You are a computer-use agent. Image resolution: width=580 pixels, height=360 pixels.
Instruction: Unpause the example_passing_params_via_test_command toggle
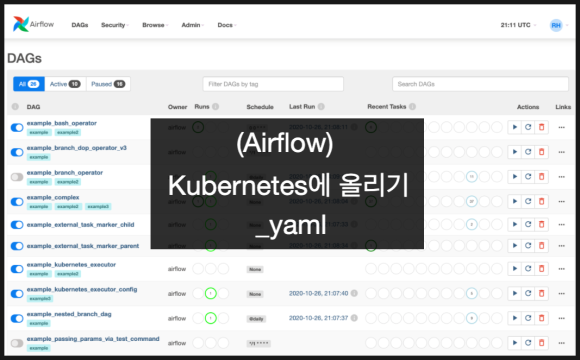pos(17,343)
